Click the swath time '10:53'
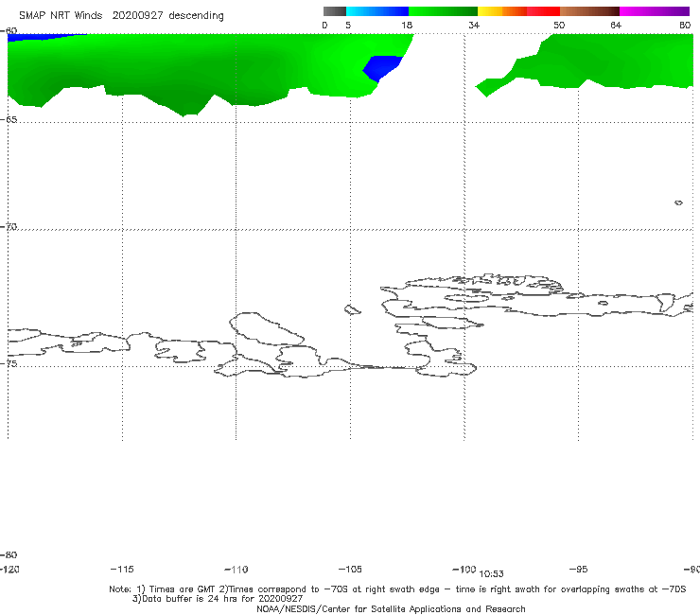Viewport: 700px width, 615px height. 492,574
